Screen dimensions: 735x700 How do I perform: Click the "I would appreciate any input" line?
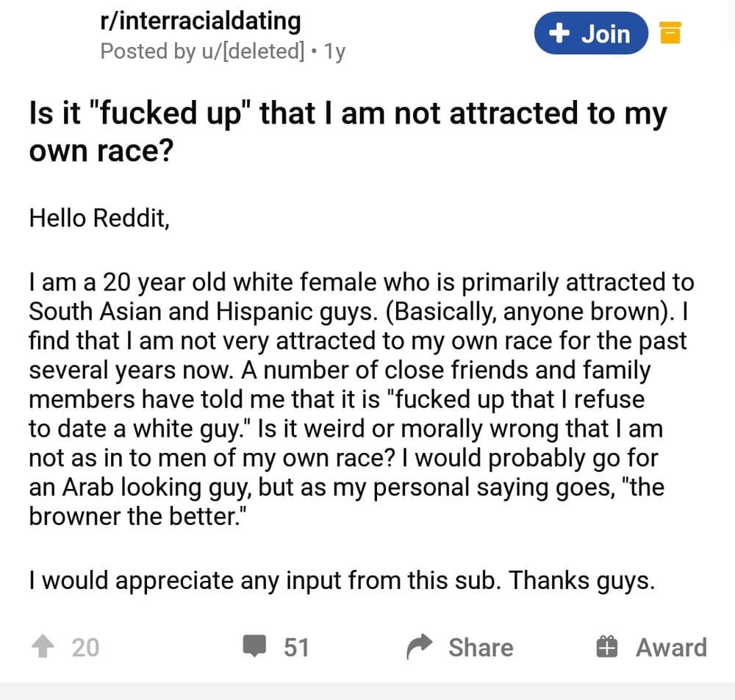click(341, 581)
